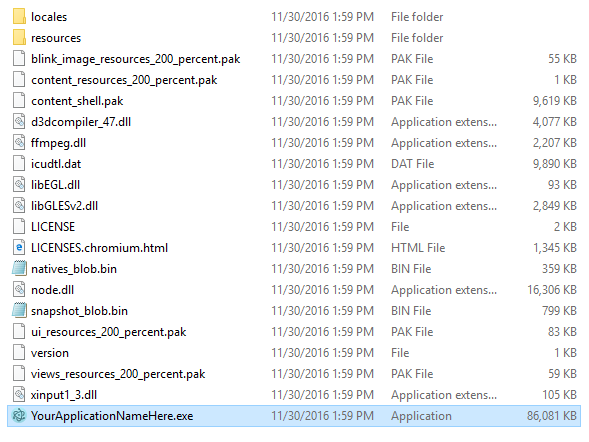589x442 pixels.
Task: Select the snapshot_blob.bin file icon
Action: coord(19,311)
